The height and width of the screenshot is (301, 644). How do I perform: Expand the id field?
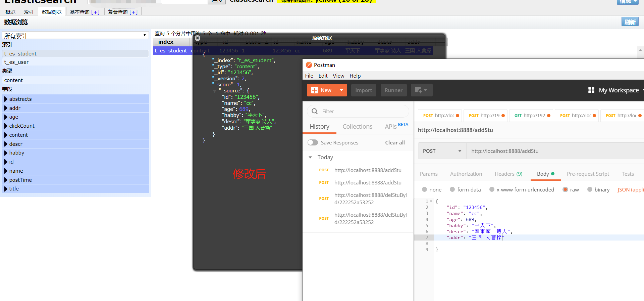[x=6, y=162]
